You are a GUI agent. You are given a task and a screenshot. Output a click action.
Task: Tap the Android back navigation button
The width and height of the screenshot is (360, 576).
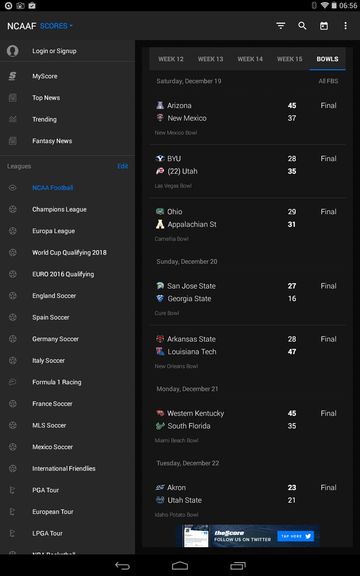point(122,566)
